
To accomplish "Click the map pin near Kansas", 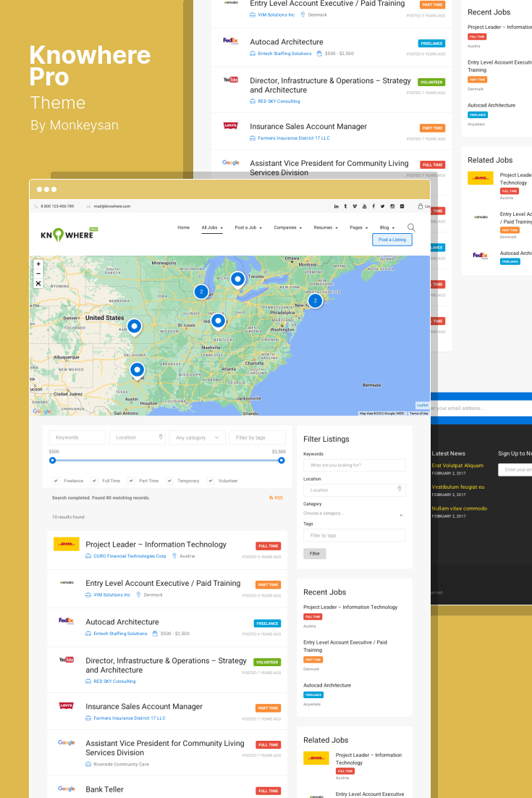I will [x=135, y=327].
